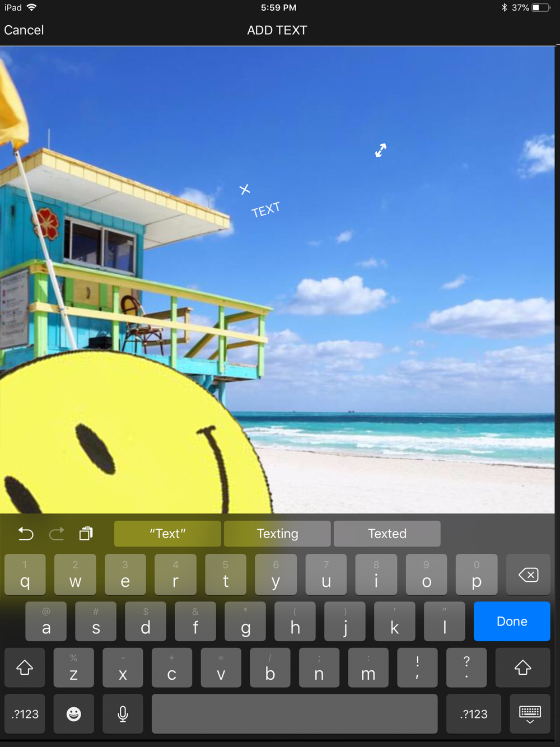Tap the m key
This screenshot has height=747, width=560.
point(368,667)
